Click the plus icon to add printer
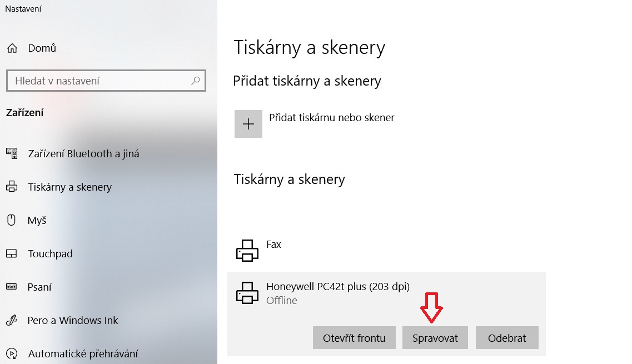 click(x=248, y=124)
